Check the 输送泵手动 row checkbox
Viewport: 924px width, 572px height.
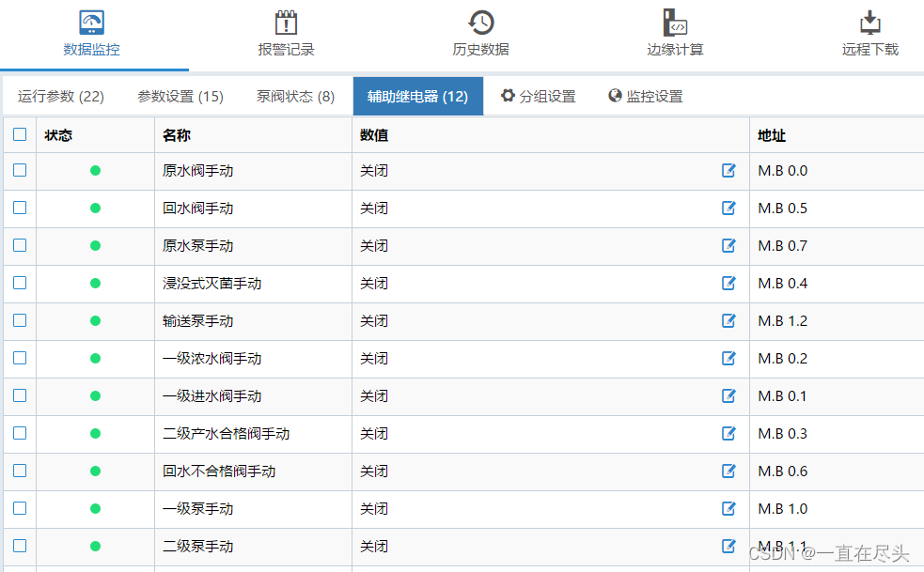coord(20,320)
